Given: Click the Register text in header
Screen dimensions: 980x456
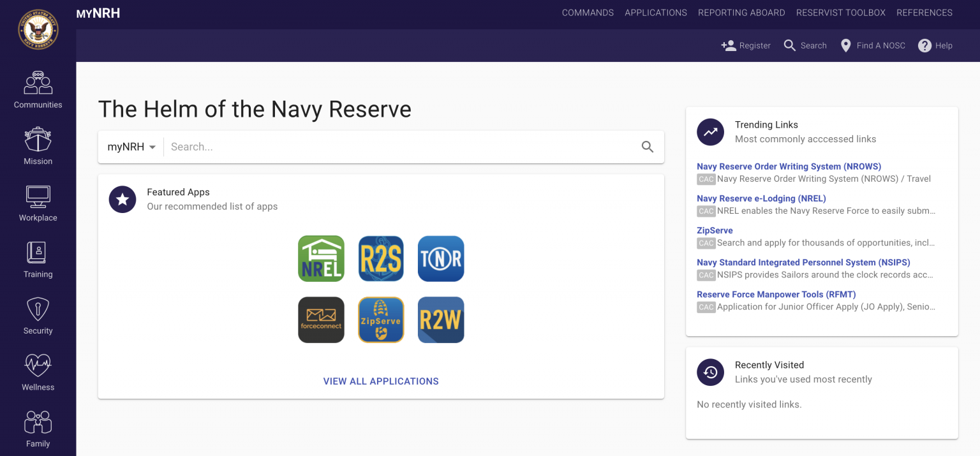Looking at the screenshot, I should click(x=755, y=45).
